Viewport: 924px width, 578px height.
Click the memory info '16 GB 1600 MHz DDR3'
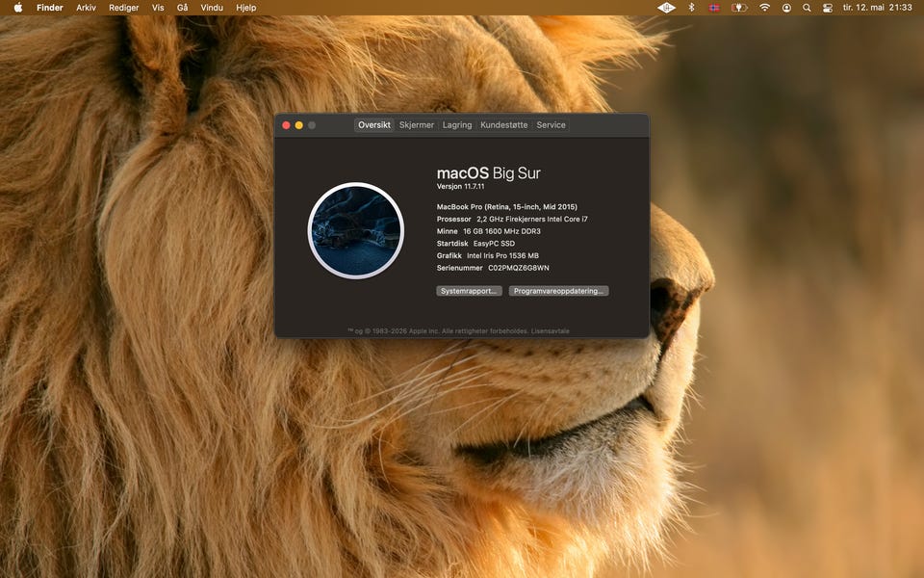(501, 231)
